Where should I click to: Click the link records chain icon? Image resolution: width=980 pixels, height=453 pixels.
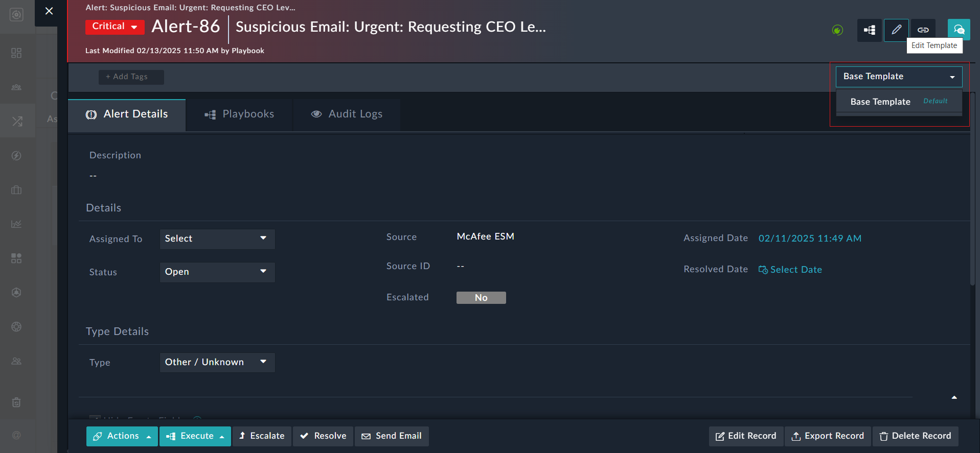pos(923,30)
